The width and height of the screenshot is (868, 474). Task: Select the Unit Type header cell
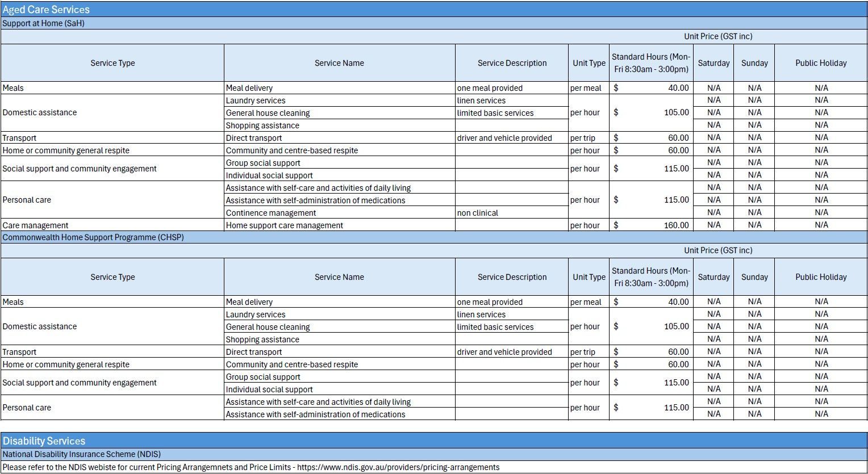(x=589, y=63)
